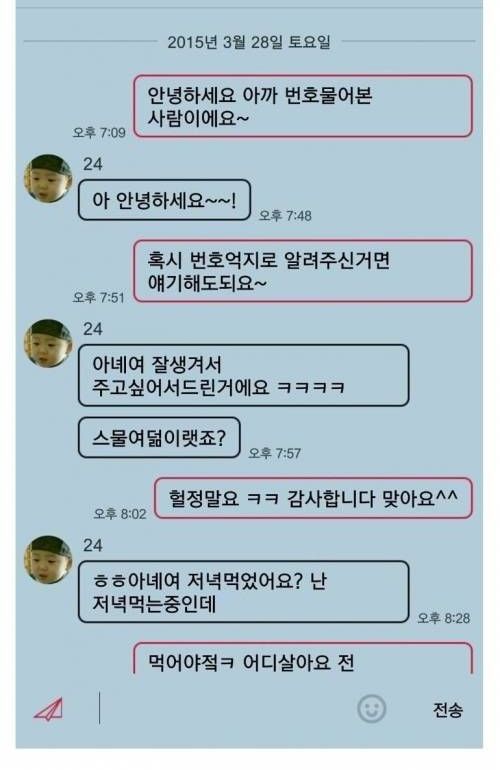
Task: Select sender name 24 above 아녜여 잘생겨서
Action: tap(92, 329)
